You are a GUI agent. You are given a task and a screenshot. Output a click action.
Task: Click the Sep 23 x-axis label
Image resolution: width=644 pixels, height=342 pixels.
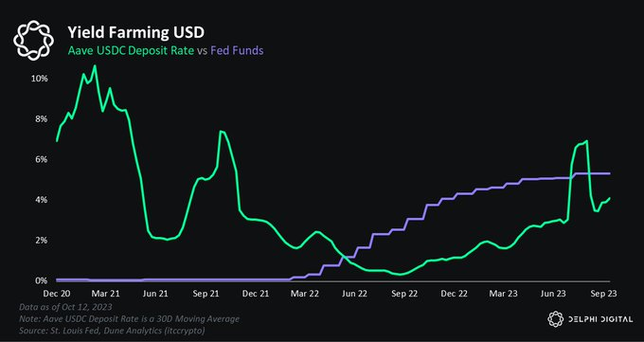coord(603,294)
